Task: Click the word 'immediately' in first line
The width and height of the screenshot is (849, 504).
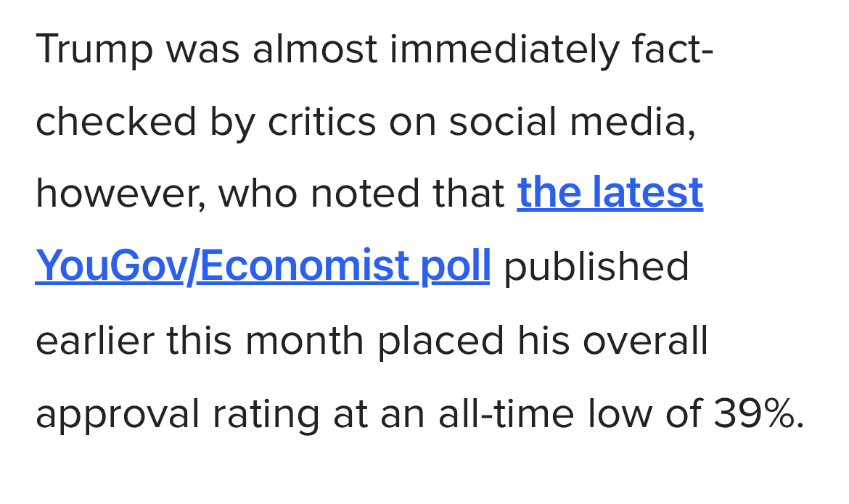Action: 504,49
